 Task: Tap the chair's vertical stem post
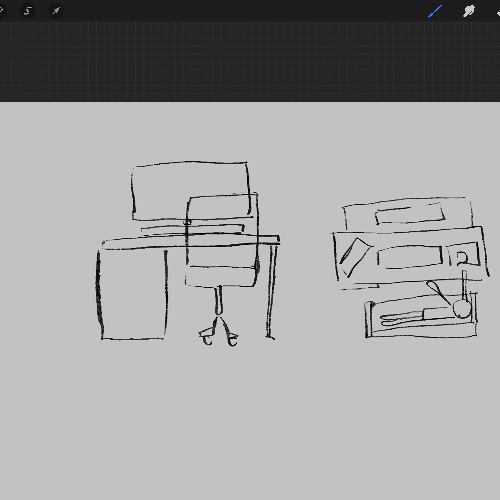(x=218, y=300)
